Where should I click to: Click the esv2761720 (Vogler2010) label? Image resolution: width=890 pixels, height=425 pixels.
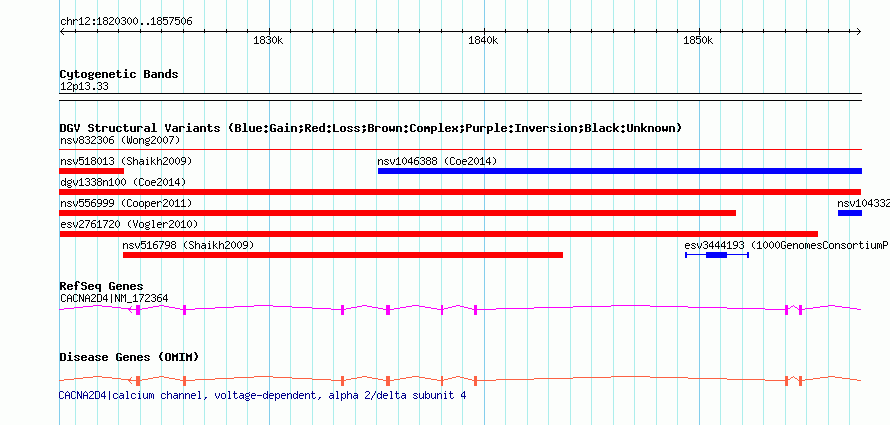tap(129, 224)
